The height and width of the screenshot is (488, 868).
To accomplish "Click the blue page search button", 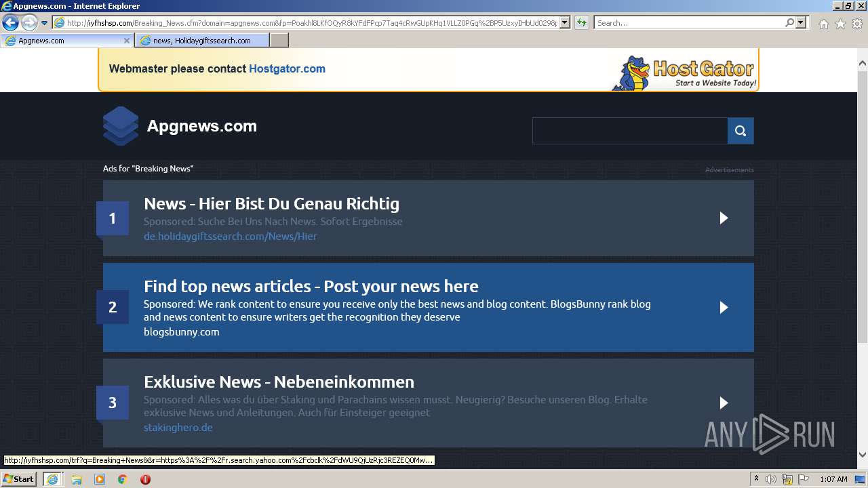I will click(x=741, y=131).
